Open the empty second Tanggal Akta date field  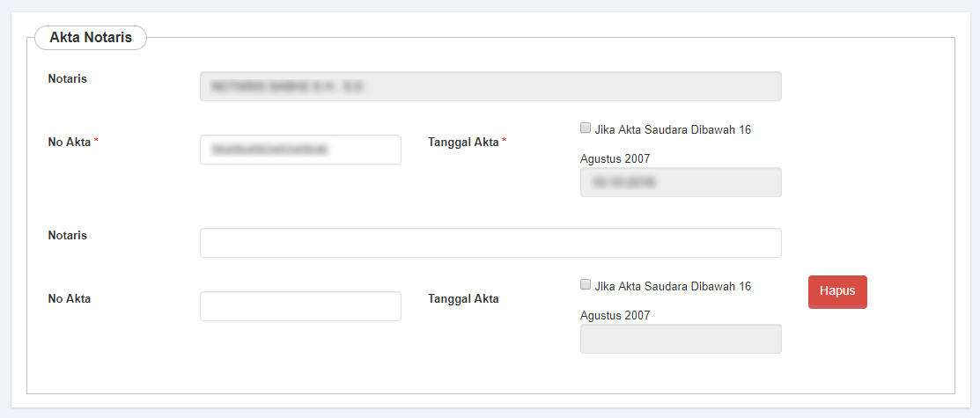click(681, 339)
